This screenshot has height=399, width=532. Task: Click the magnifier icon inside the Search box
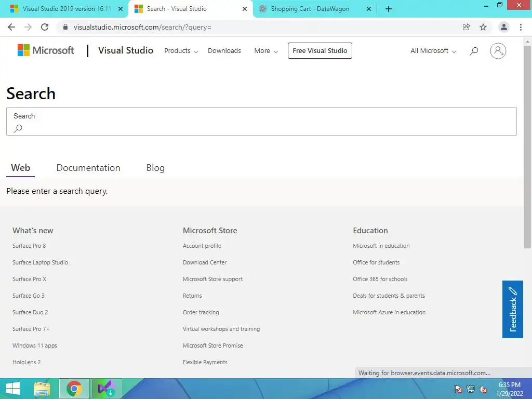pos(18,129)
